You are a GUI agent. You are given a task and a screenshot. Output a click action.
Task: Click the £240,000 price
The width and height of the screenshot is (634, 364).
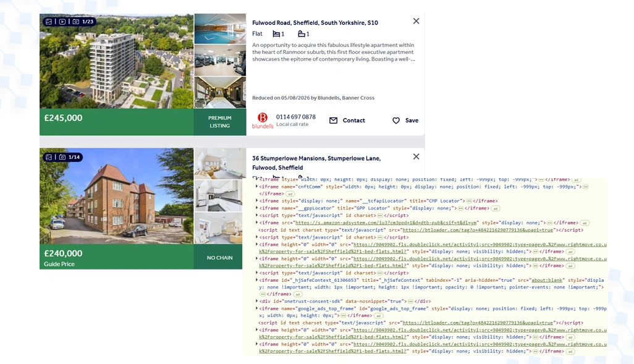(x=63, y=253)
